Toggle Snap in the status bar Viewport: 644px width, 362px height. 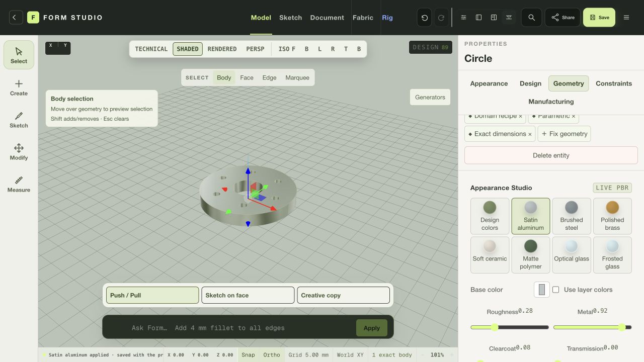(248, 355)
